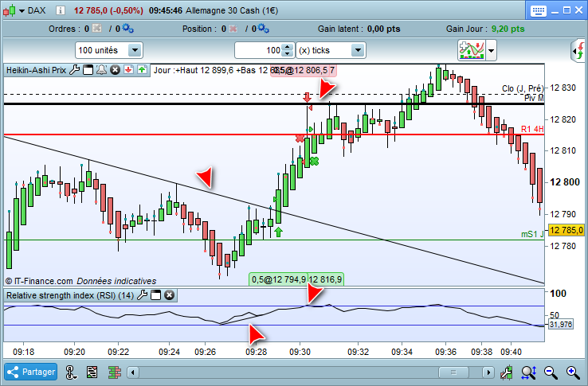588x386 pixels.
Task: Open RSI settings wrench icon
Action: (142, 295)
